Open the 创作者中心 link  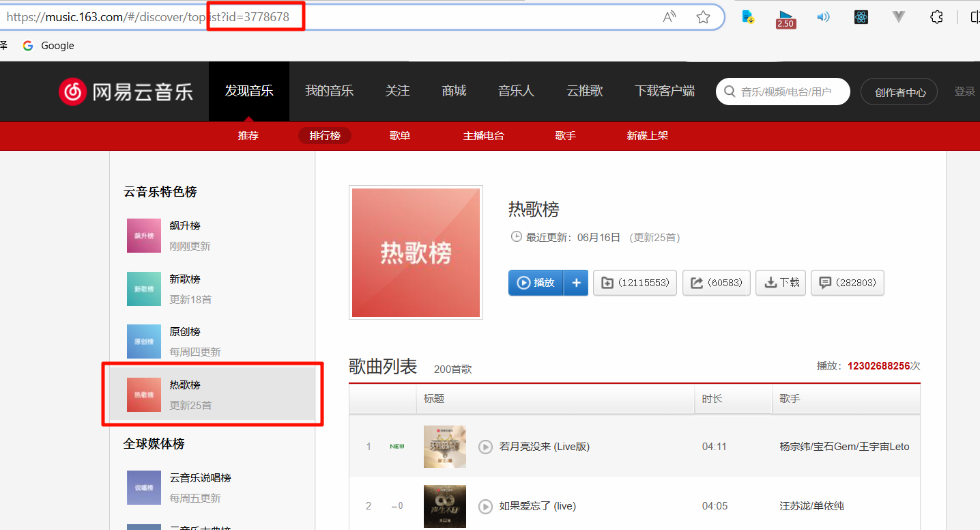[x=899, y=92]
